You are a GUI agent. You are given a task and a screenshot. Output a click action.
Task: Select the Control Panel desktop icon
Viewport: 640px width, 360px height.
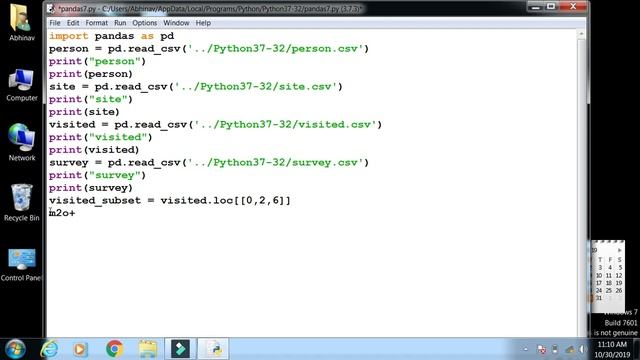22,264
